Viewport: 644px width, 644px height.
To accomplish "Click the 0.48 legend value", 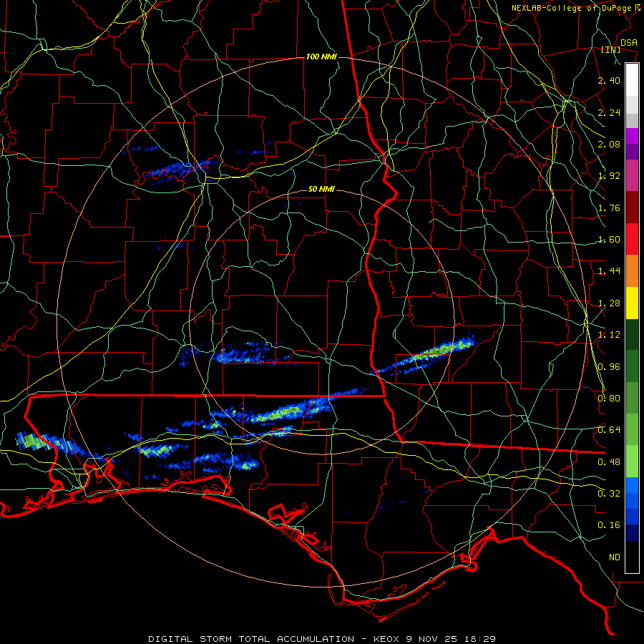I will pyautogui.click(x=609, y=462).
